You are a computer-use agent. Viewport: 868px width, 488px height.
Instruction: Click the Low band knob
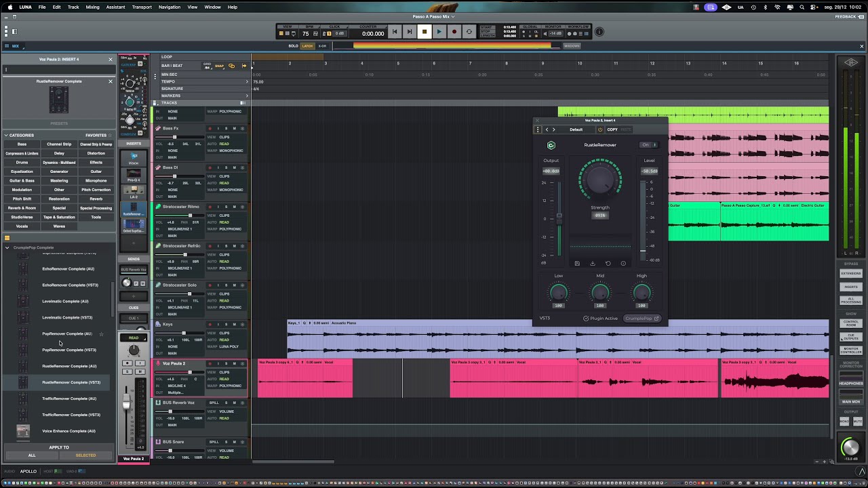(558, 293)
